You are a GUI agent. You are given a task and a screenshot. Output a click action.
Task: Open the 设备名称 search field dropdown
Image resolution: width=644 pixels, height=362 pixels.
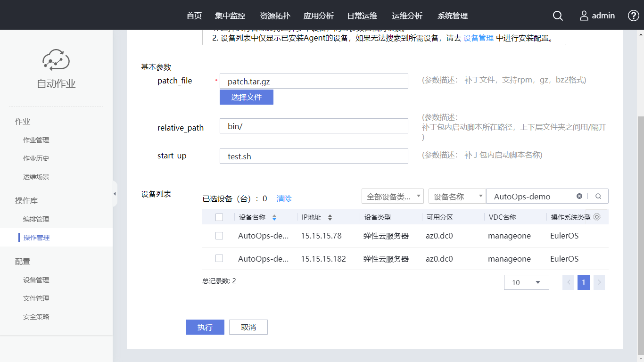tap(457, 197)
